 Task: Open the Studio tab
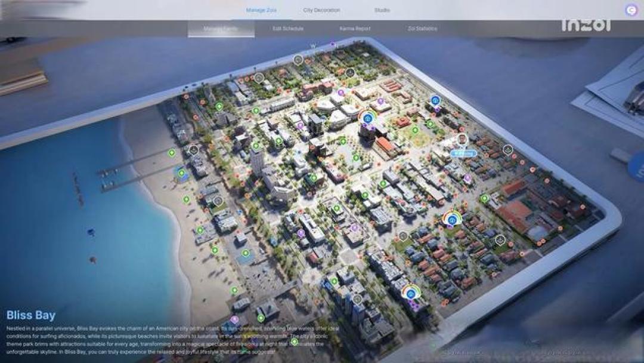[382, 10]
